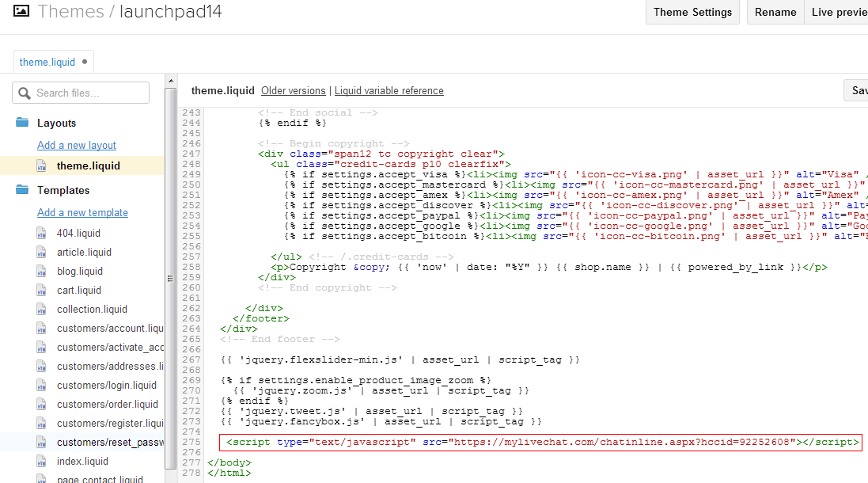The image size is (868, 483).
Task: Open the Older versions link
Action: point(293,90)
